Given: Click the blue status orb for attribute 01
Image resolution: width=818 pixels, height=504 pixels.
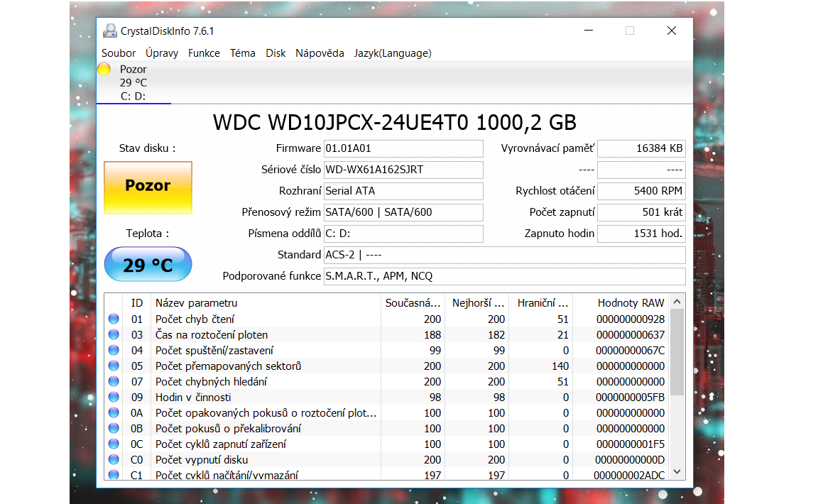Looking at the screenshot, I should point(114,319).
